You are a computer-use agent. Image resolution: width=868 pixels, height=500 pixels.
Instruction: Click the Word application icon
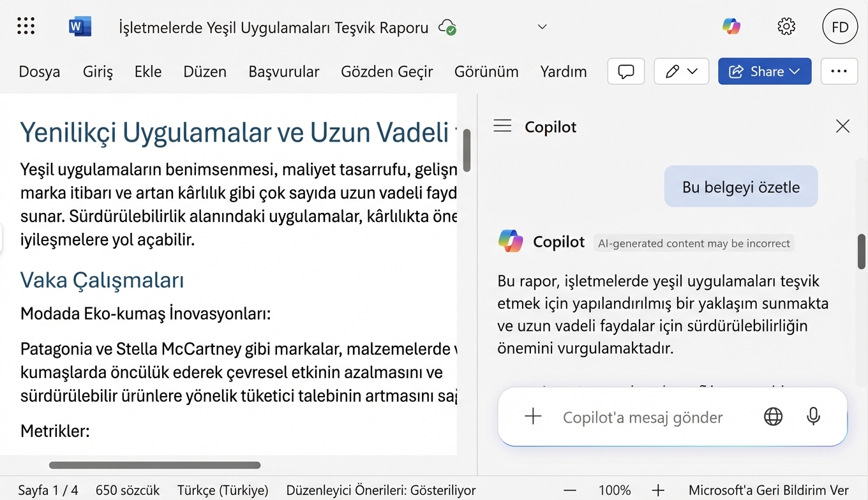point(79,26)
